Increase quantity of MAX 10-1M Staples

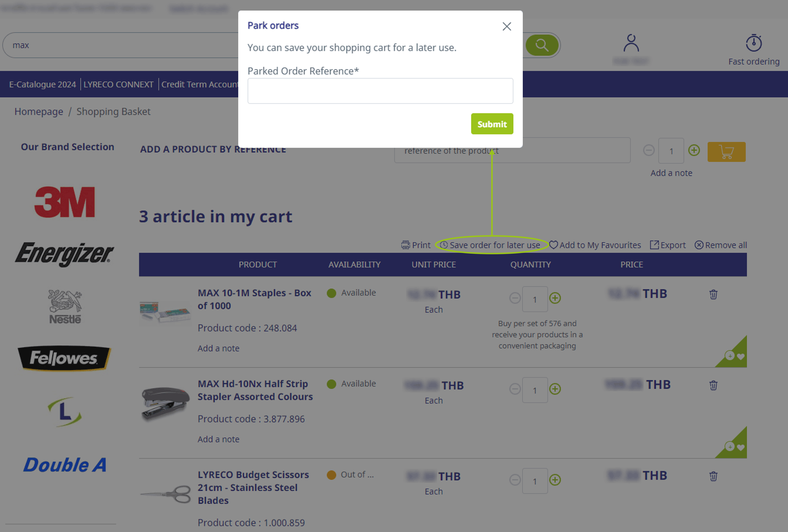[x=555, y=298]
